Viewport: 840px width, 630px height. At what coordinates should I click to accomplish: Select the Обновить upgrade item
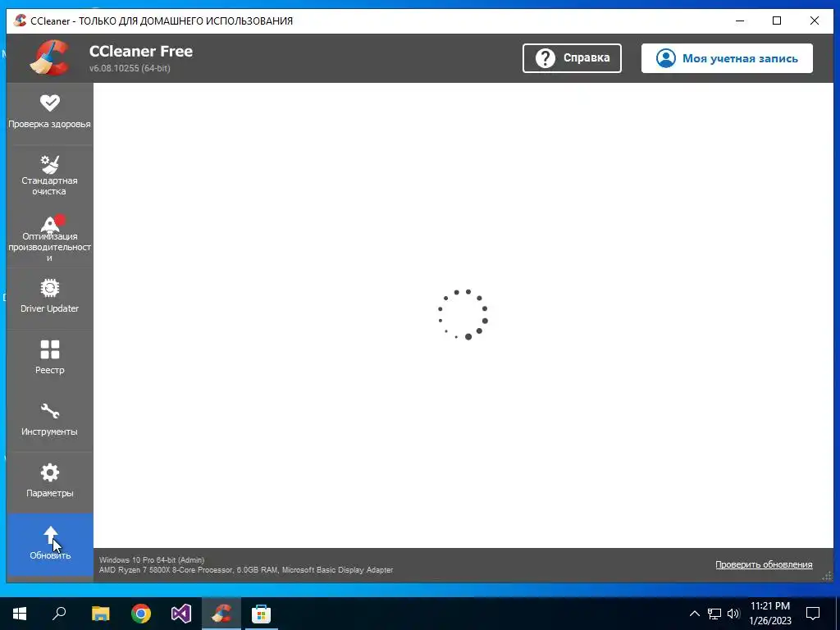(x=50, y=545)
